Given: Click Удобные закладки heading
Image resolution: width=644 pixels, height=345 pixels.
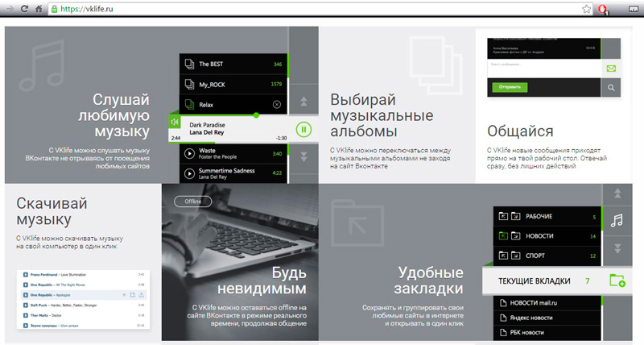Looking at the screenshot, I should [x=429, y=281].
